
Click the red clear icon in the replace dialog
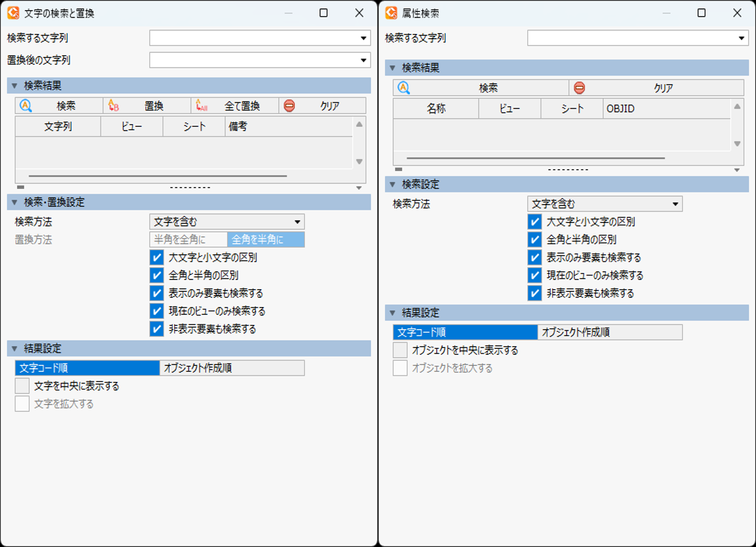[x=289, y=106]
